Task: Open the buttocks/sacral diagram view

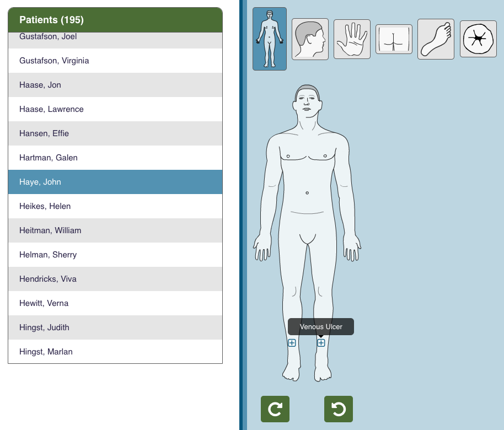Action: click(394, 39)
